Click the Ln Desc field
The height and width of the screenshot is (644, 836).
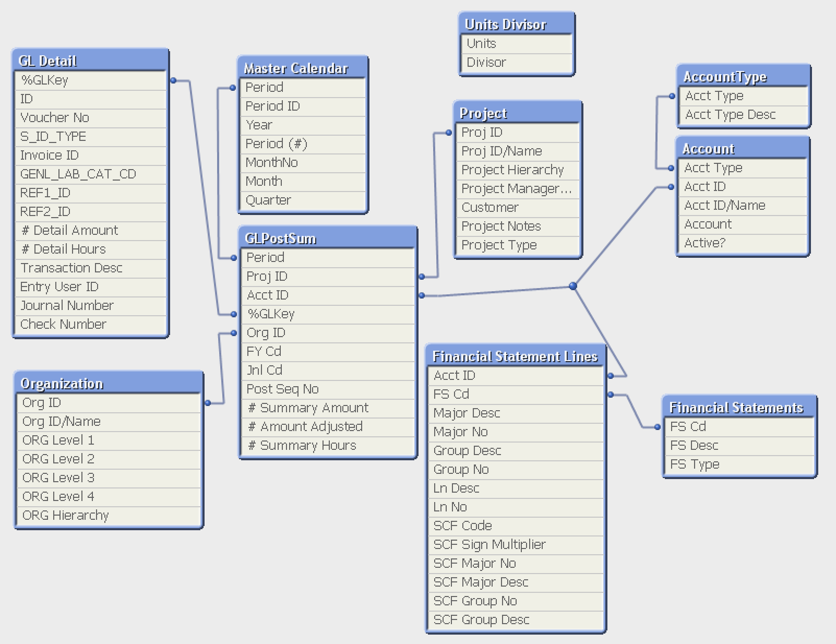(x=516, y=488)
